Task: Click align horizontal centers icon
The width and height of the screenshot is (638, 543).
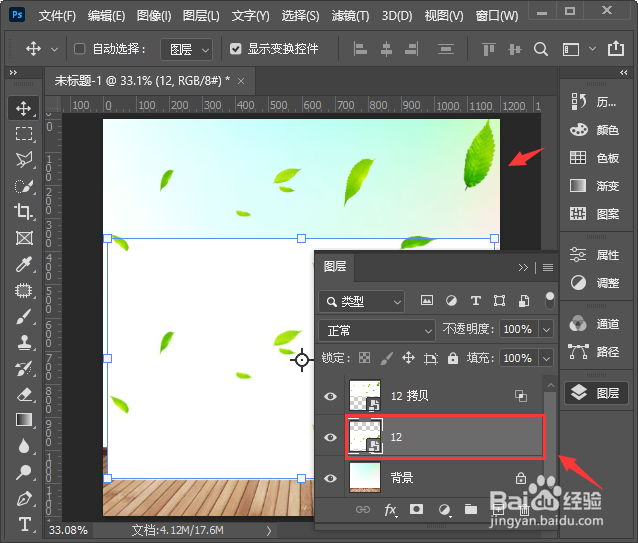Action: tap(386, 50)
